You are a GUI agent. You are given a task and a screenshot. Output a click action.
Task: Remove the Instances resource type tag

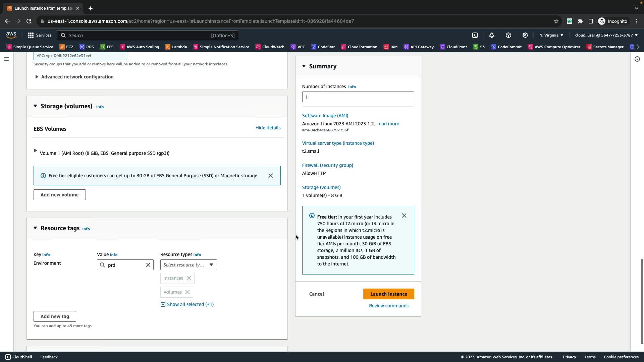coord(189,278)
